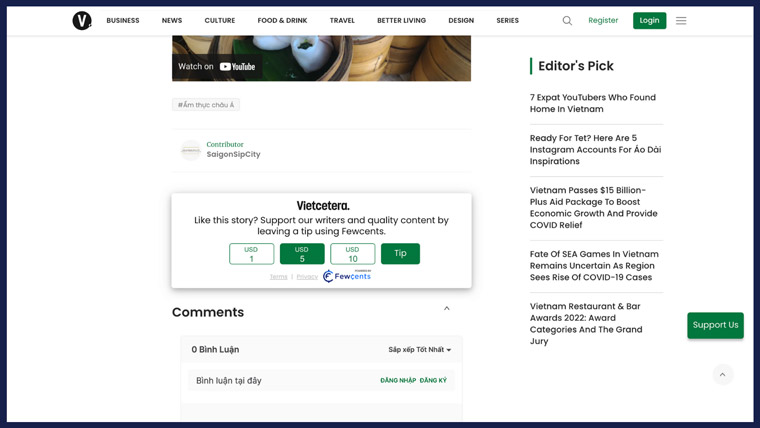Jump back up with the scroll-to-top arrow button
Viewport: 760px width, 428px height.
(723, 375)
